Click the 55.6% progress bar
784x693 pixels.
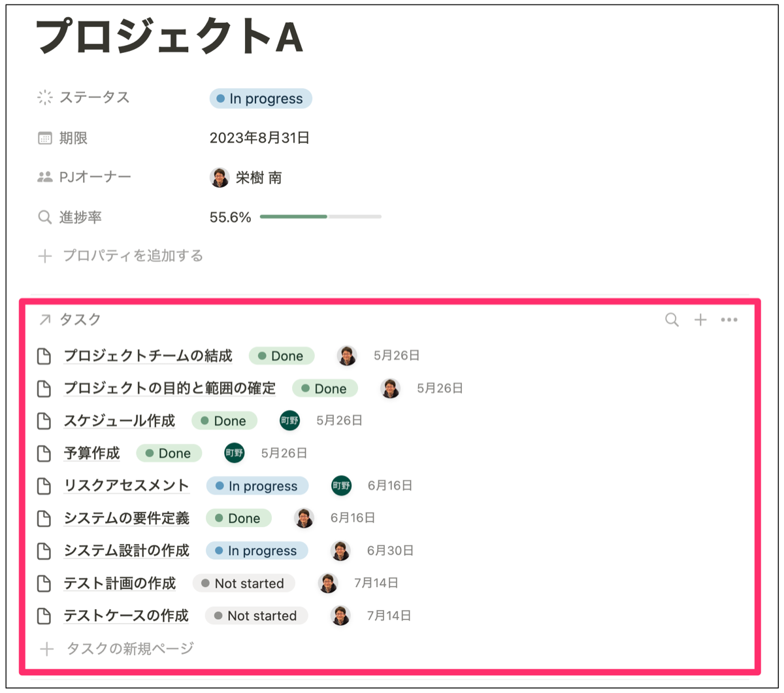pyautogui.click(x=319, y=216)
